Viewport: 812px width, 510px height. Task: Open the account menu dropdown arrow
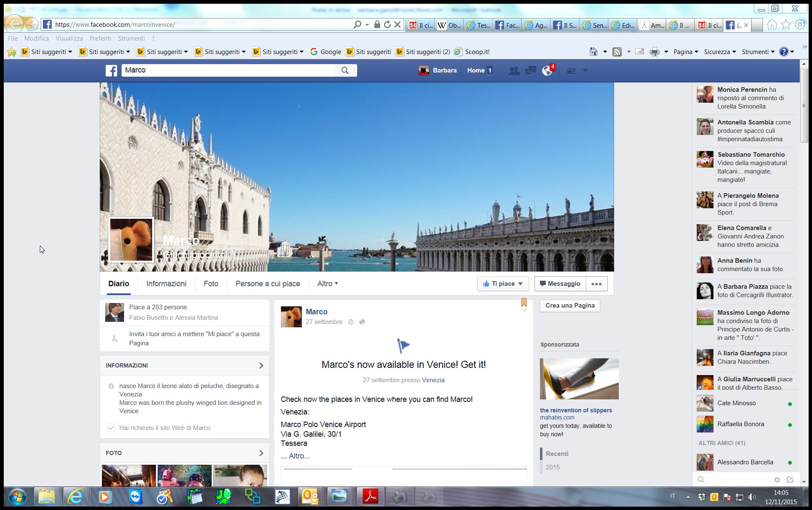pos(586,70)
